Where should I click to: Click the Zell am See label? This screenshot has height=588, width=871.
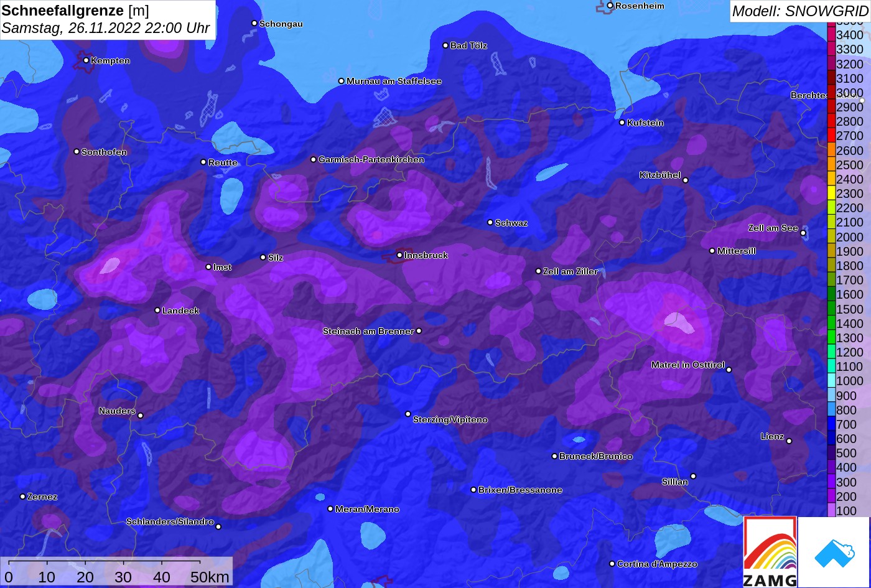(x=773, y=228)
